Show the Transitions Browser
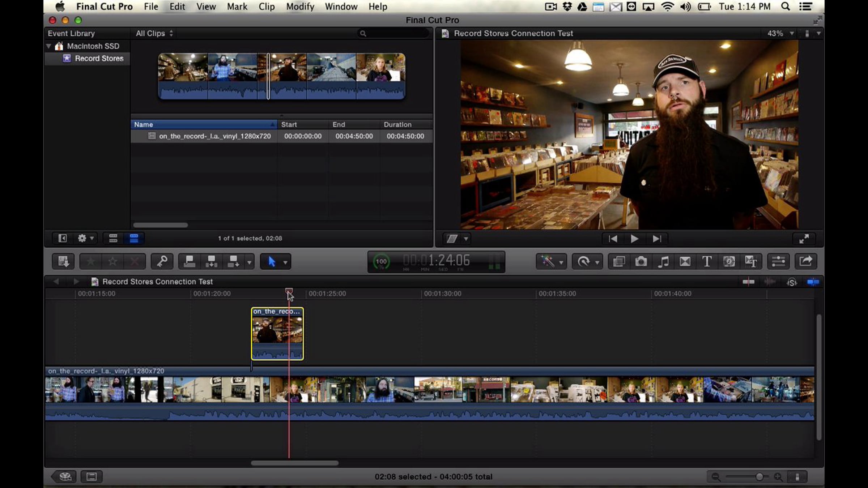 tap(685, 261)
